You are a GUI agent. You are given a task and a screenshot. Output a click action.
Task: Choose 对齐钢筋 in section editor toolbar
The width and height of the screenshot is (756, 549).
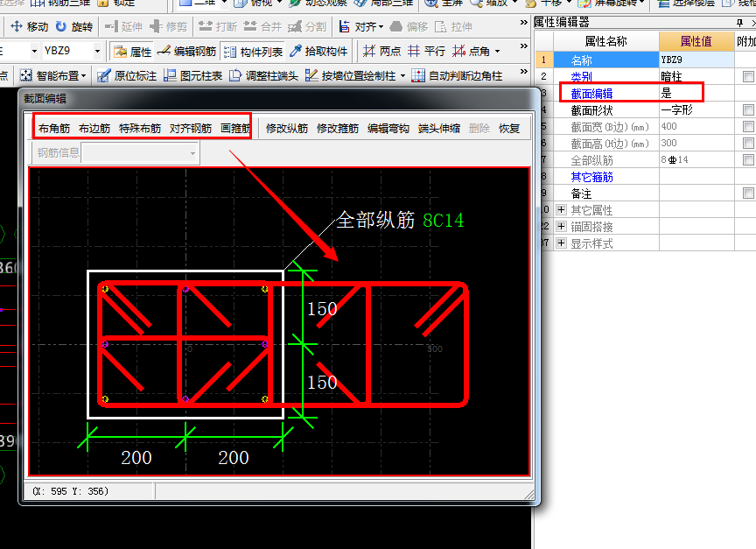click(x=191, y=129)
